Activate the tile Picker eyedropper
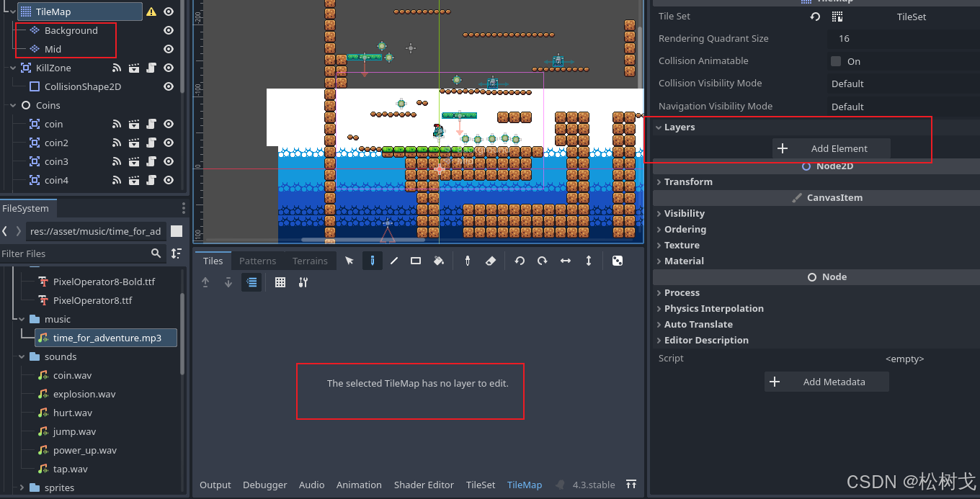Screen dimensions: 980x499 pyautogui.click(x=468, y=261)
